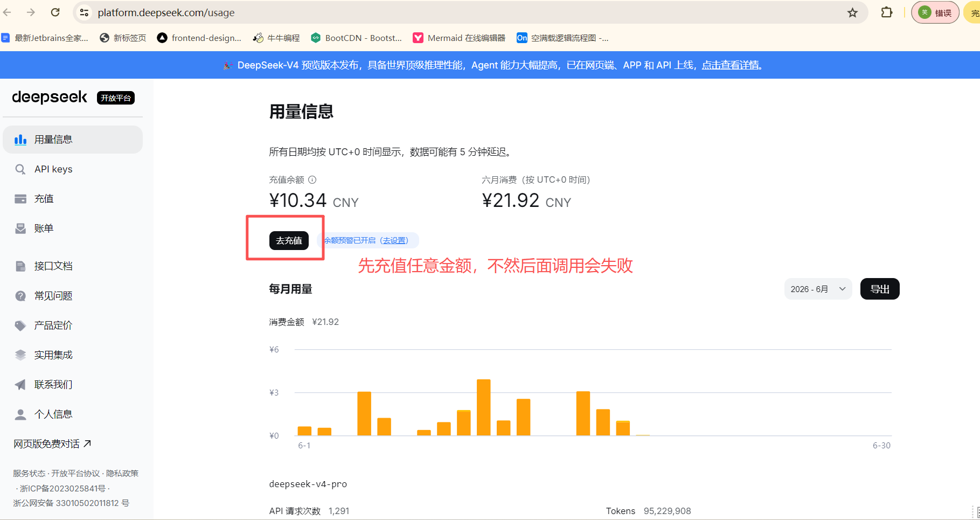Click the ¥10.34 CNY balance amount
The width and height of the screenshot is (980, 520).
tap(314, 201)
